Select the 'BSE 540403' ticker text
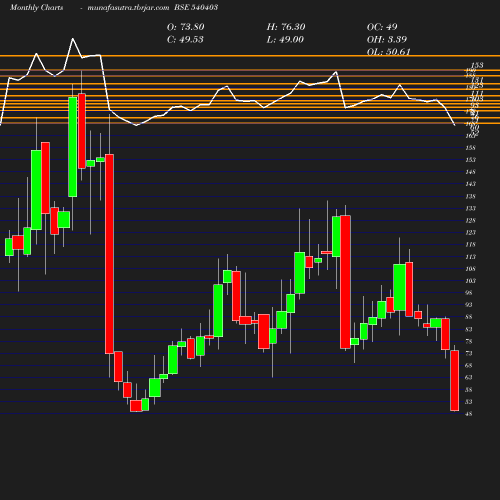The image size is (500, 500). (x=196, y=7)
